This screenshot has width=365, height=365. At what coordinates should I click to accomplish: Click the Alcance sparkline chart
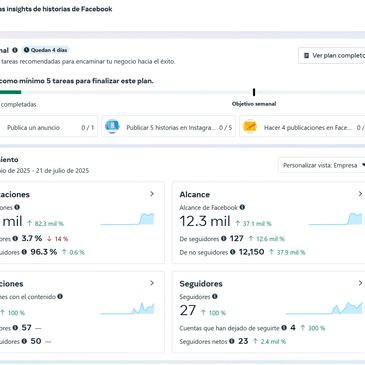[x=335, y=219]
